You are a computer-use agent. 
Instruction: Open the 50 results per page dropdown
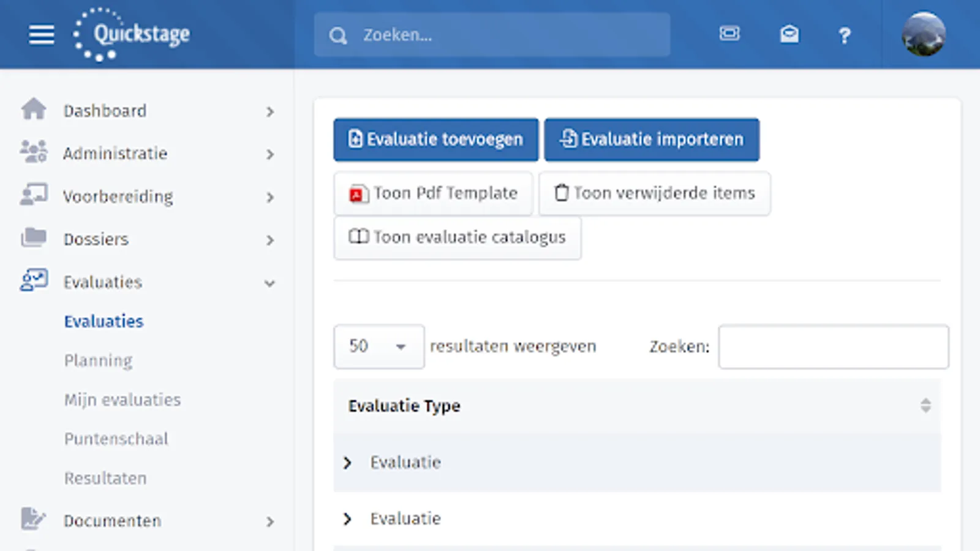379,347
